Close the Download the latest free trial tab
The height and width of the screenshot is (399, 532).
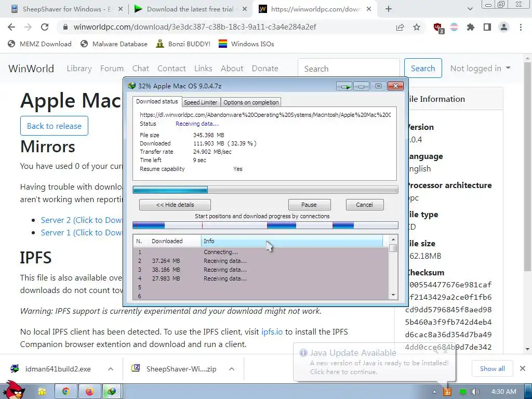point(245,9)
